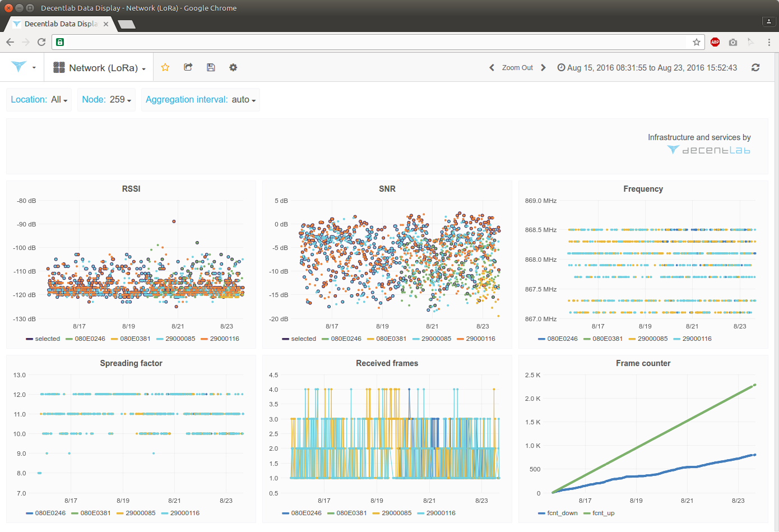
Task: Toggle 080E0381 in Spreading factor legend
Action: pyautogui.click(x=91, y=513)
